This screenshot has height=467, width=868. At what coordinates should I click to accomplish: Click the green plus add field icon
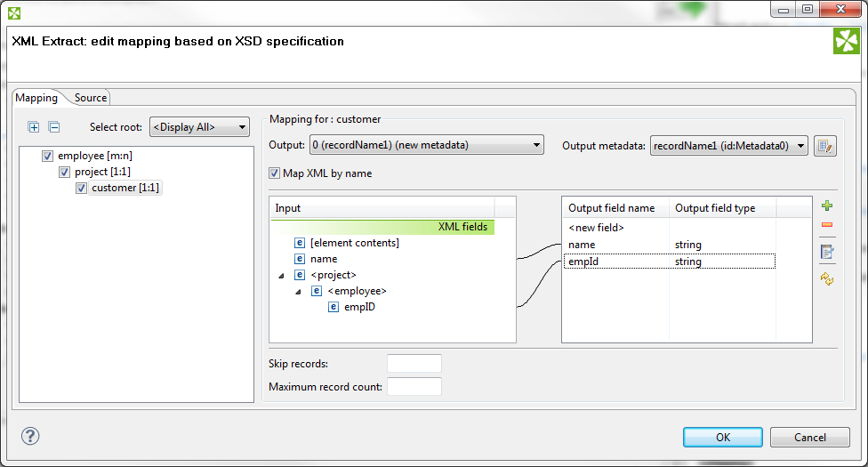[x=827, y=206]
